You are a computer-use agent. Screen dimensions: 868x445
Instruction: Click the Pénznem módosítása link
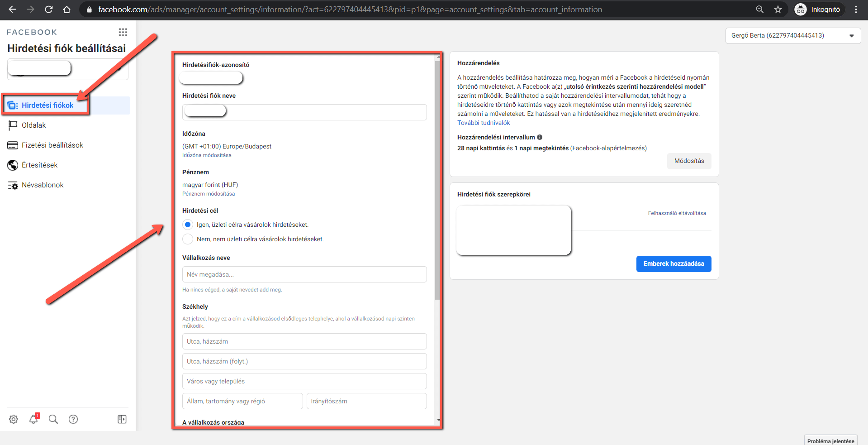tap(209, 194)
